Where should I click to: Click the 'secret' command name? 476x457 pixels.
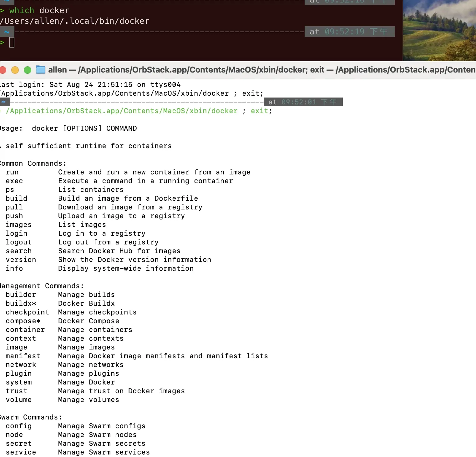[19, 444]
